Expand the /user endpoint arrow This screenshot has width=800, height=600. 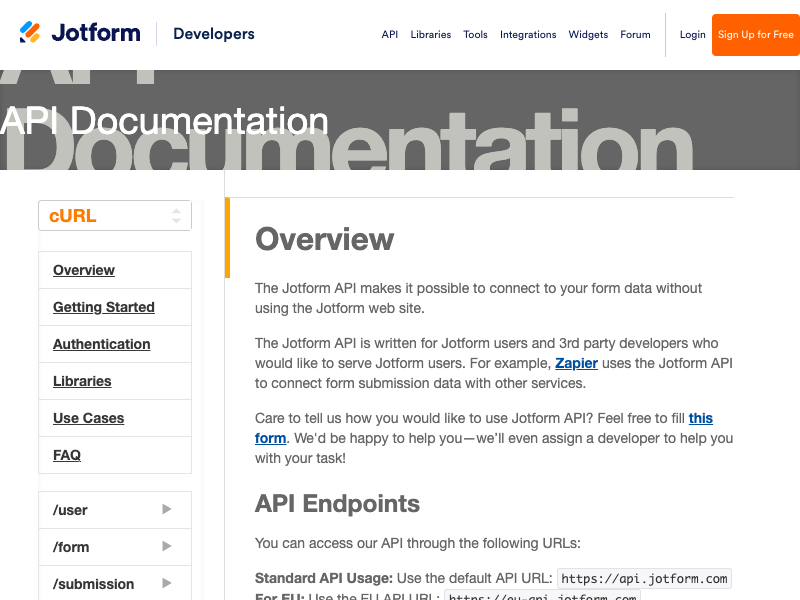[x=166, y=509]
